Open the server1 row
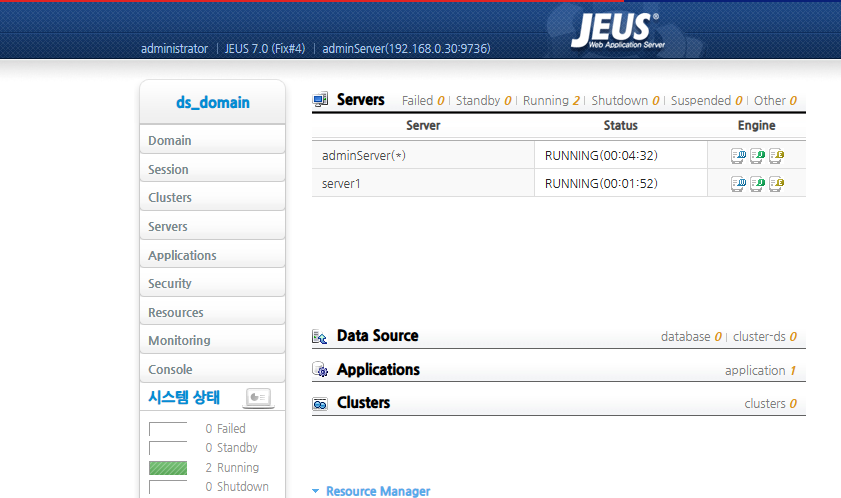The width and height of the screenshot is (841, 498). click(x=341, y=184)
